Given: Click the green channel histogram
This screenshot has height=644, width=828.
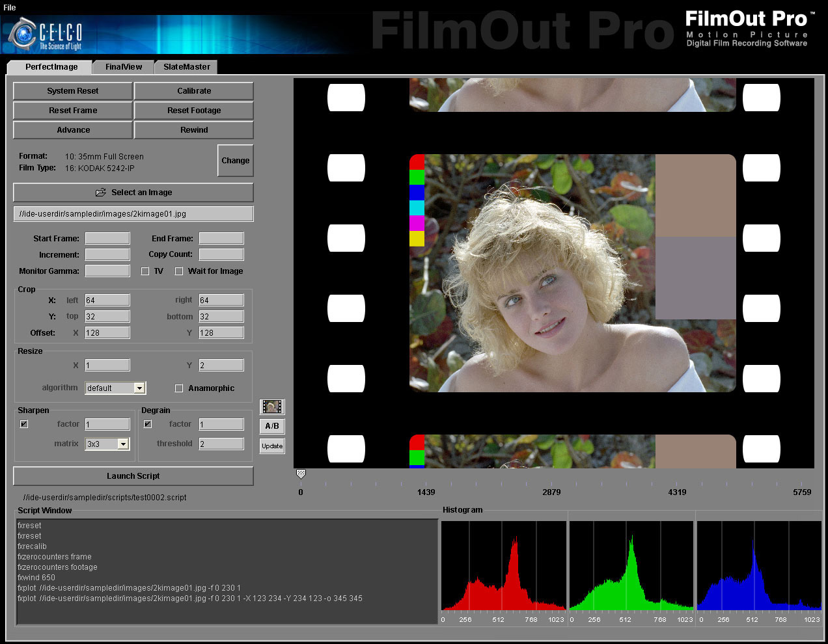Looking at the screenshot, I should pos(631,566).
